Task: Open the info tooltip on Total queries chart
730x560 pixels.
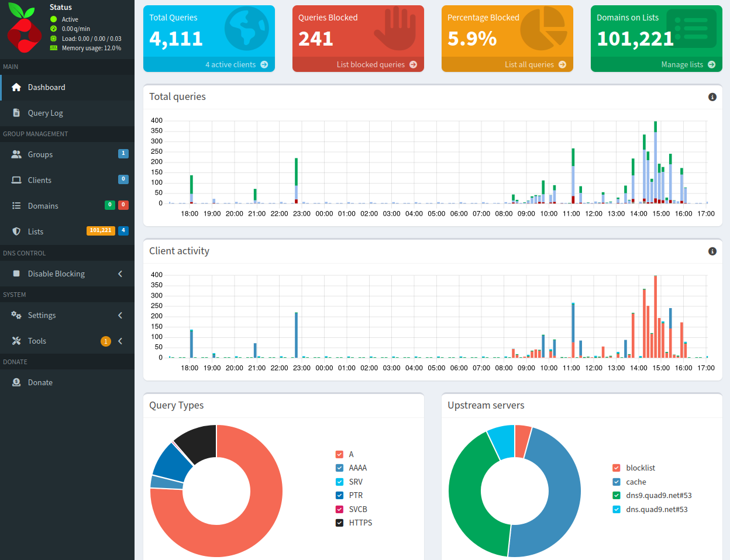Action: click(x=712, y=97)
